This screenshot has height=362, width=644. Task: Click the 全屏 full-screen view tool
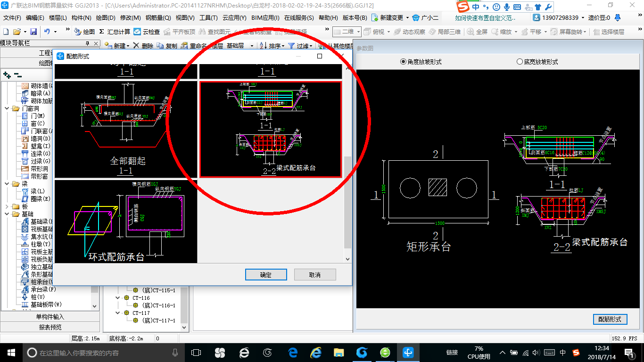click(477, 32)
